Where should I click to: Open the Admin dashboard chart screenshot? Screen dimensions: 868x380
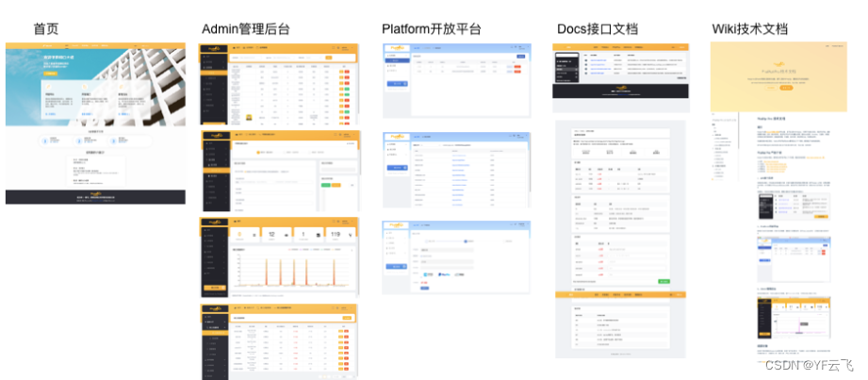tap(280, 257)
